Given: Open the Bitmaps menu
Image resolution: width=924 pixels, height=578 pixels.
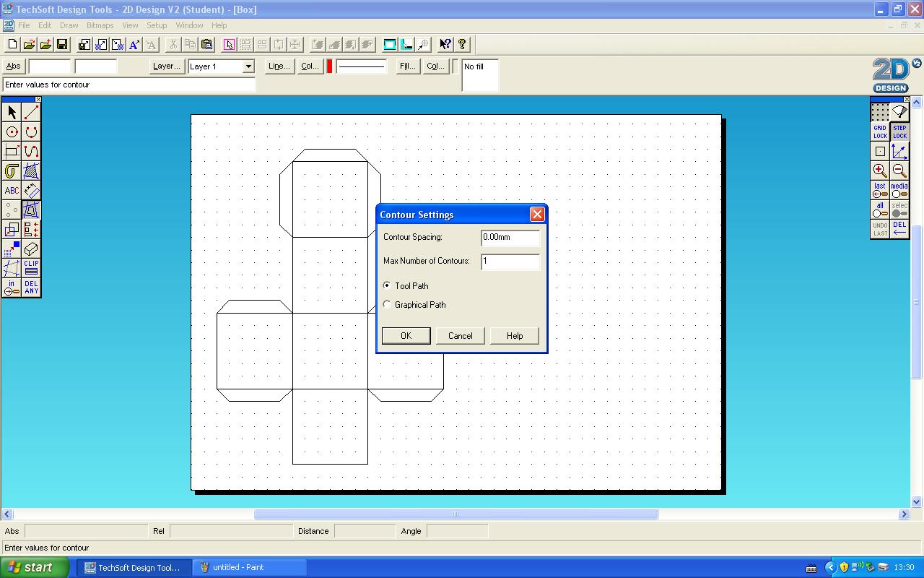Looking at the screenshot, I should coord(100,25).
